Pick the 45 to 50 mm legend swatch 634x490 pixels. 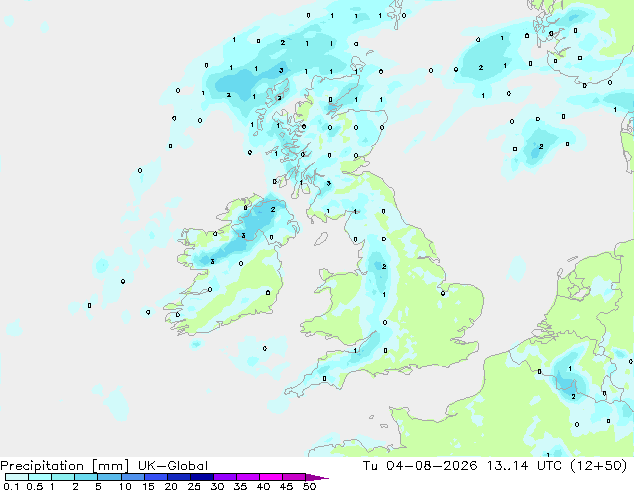tap(294, 477)
